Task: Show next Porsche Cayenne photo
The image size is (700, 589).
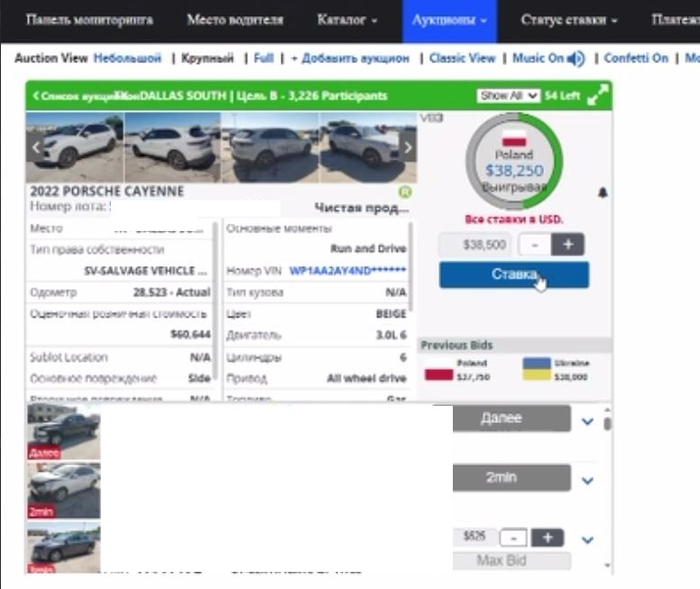Action: [x=407, y=147]
